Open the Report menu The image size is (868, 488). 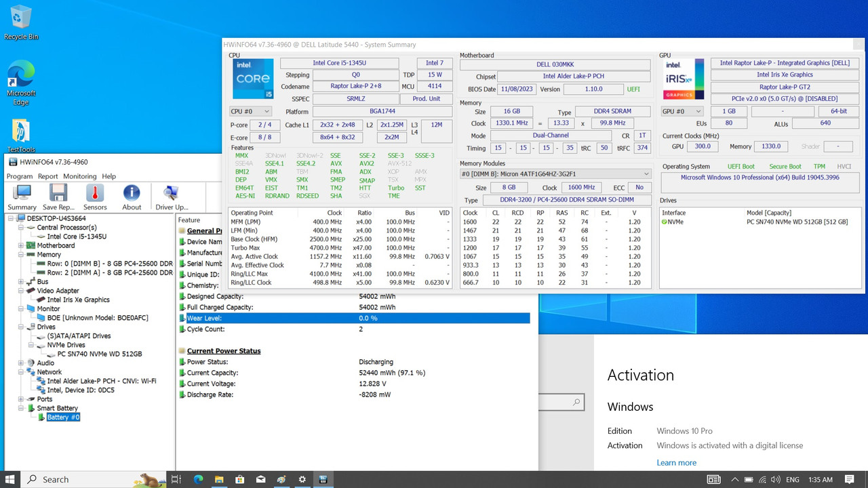click(48, 176)
